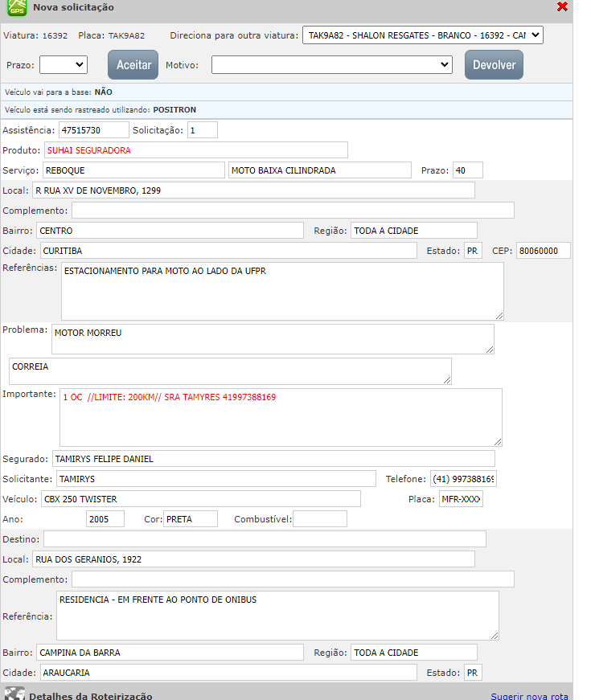Click the origin Região field under Complemento
Screen dimensions: 591x700
coord(413,231)
